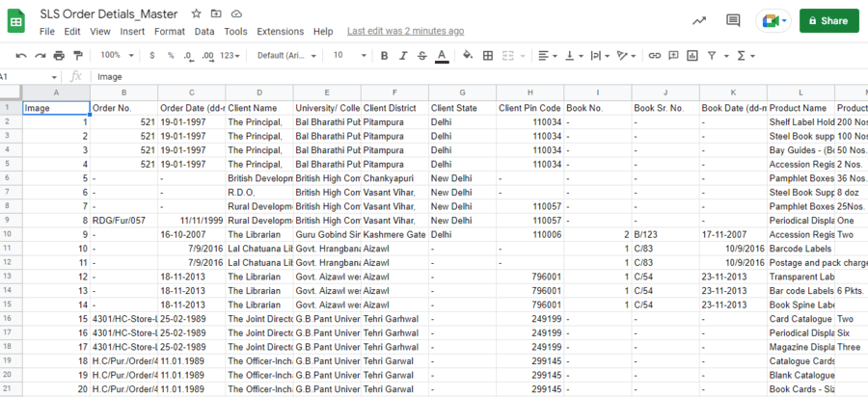
Task: Open the Default (Arial) font dropdown
Action: tap(286, 55)
